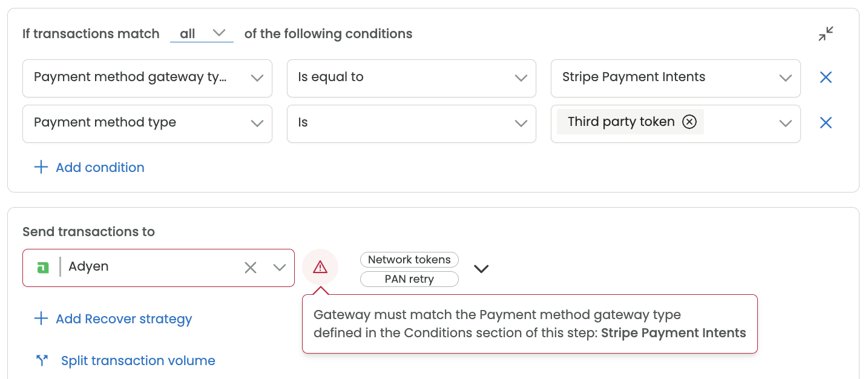This screenshot has width=868, height=379.
Task: Click the Add condition link
Action: pos(100,168)
